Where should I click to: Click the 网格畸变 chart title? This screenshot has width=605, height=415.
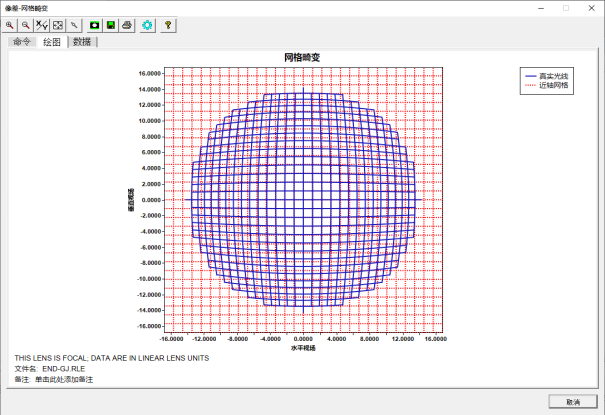pos(302,57)
